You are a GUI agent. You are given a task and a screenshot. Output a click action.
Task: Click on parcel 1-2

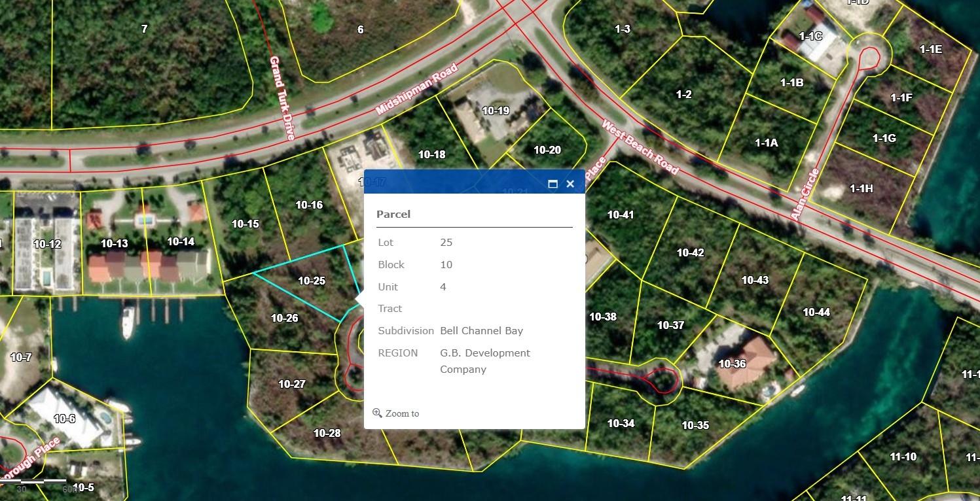point(683,95)
